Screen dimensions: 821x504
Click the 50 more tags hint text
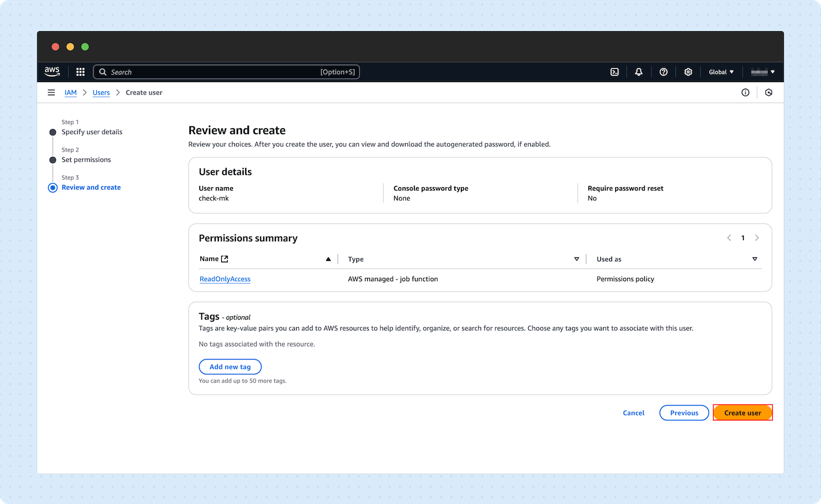pos(242,381)
